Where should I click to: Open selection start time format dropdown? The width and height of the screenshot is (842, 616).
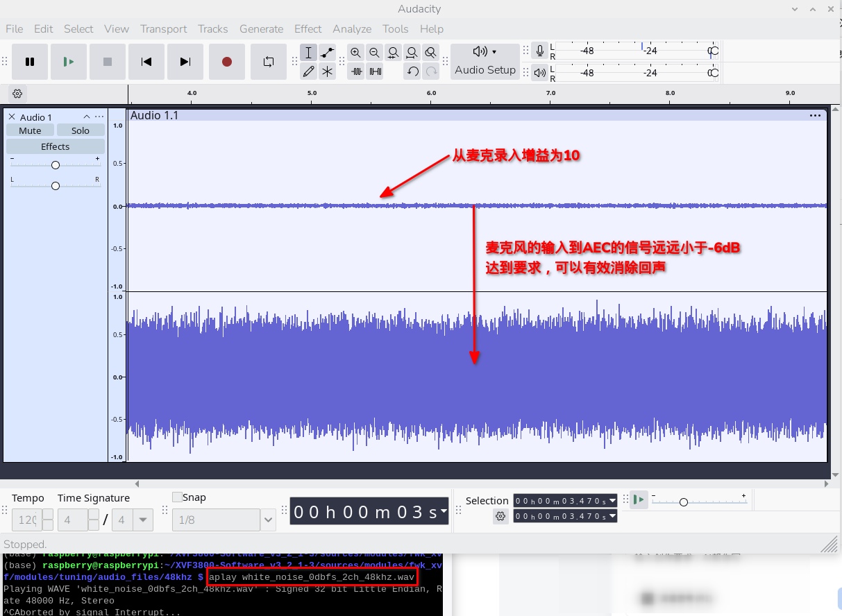click(x=612, y=500)
